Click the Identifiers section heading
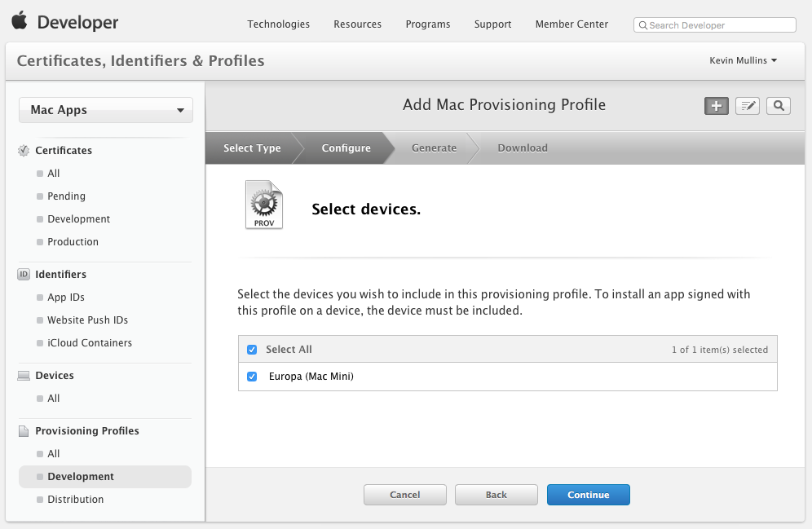 click(60, 275)
